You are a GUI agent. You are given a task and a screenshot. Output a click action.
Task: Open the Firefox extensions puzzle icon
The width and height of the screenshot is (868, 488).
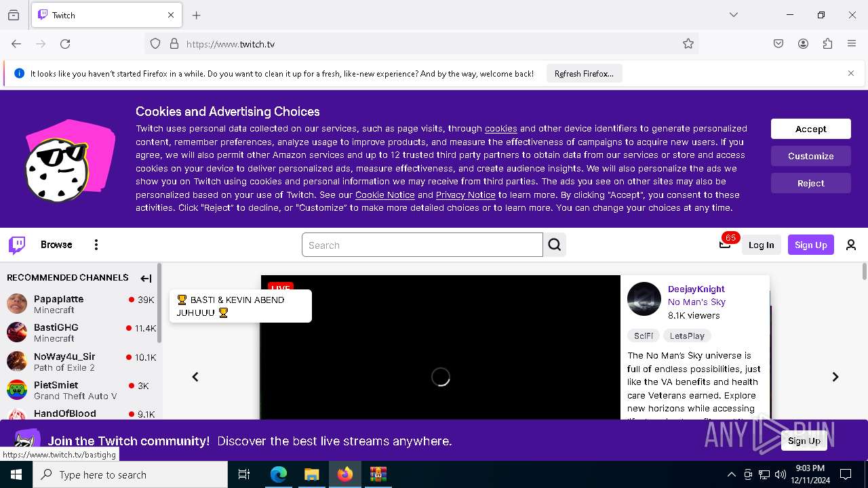827,44
